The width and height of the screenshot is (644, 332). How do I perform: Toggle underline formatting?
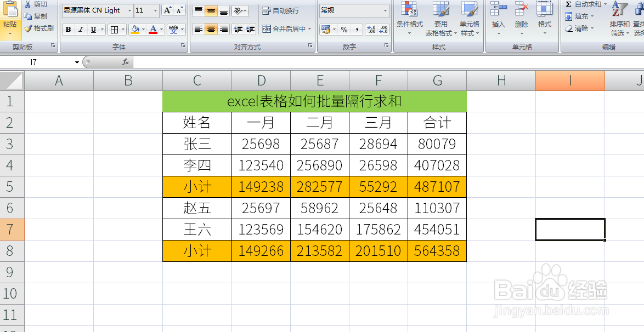(93, 29)
